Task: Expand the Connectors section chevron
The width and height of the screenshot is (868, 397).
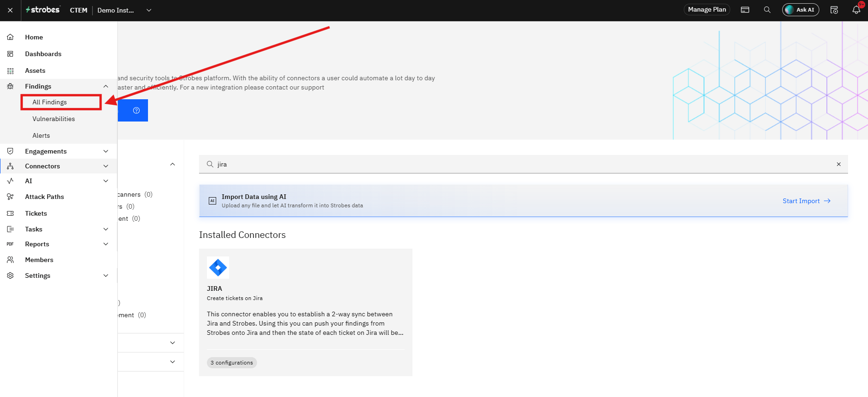Action: pyautogui.click(x=106, y=166)
